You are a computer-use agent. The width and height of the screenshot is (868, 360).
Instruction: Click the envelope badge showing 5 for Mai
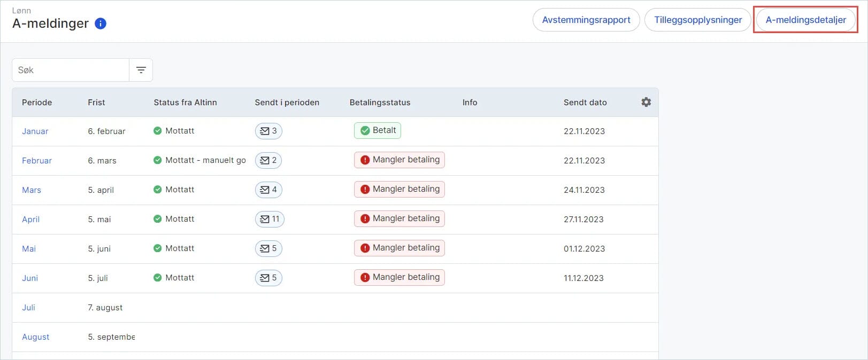tap(268, 248)
